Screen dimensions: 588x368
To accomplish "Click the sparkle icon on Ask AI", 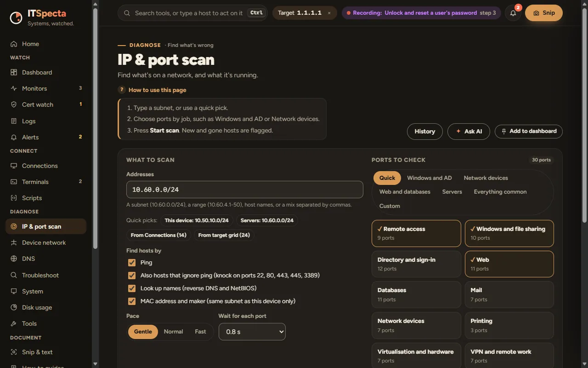I will click(458, 131).
